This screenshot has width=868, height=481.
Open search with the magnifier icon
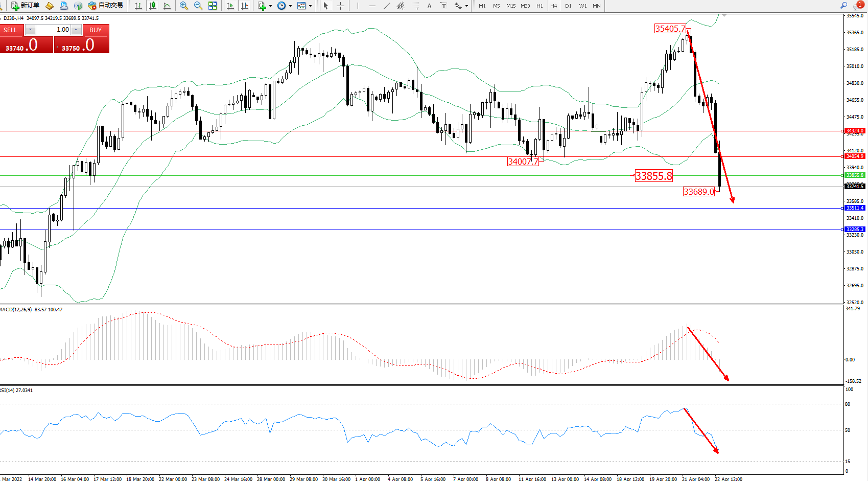(x=843, y=6)
